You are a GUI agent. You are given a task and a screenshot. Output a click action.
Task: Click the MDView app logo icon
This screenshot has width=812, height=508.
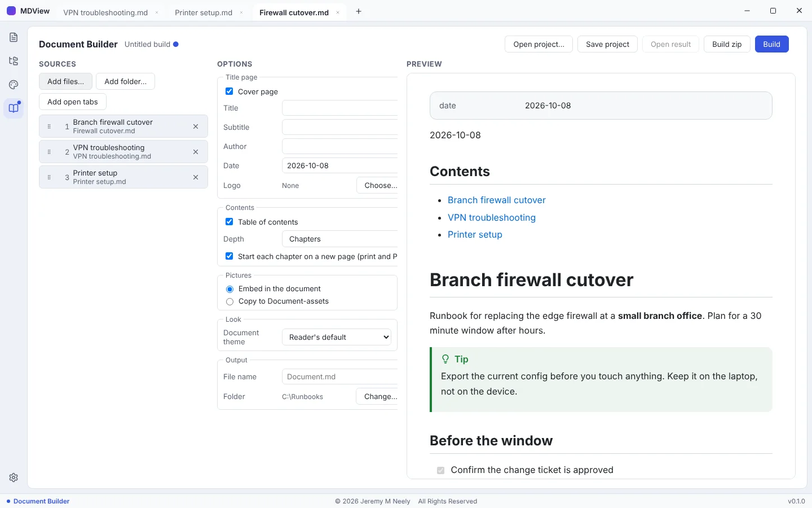click(11, 11)
